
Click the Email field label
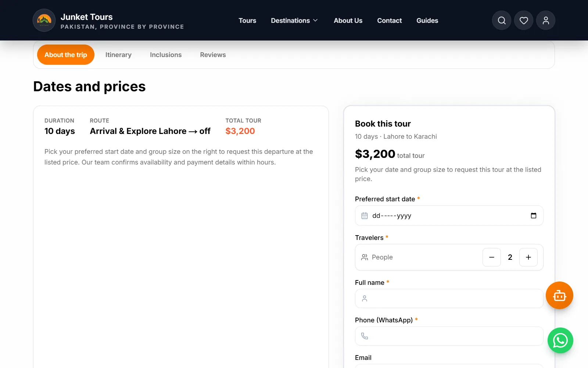[363, 358]
